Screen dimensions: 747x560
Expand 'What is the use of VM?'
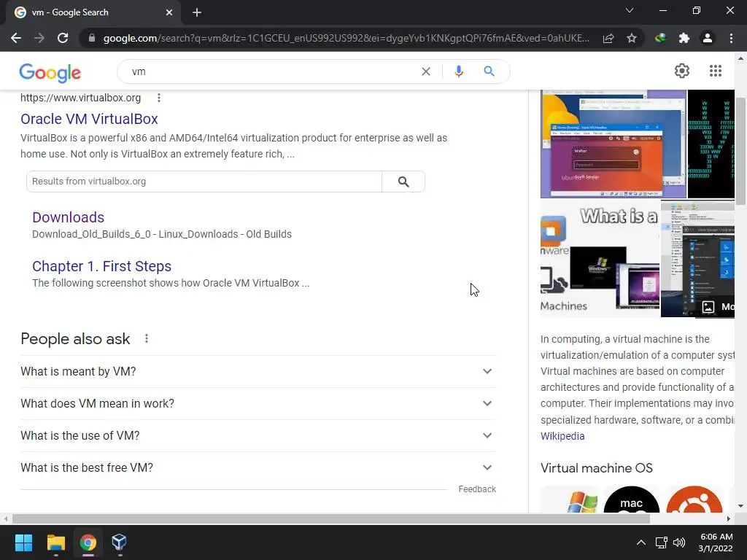tap(258, 436)
